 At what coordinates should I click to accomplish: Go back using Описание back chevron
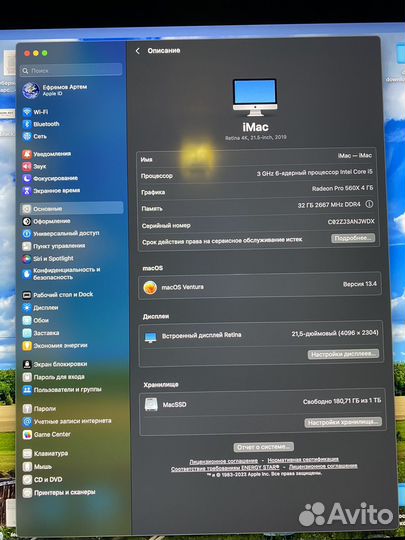(137, 51)
